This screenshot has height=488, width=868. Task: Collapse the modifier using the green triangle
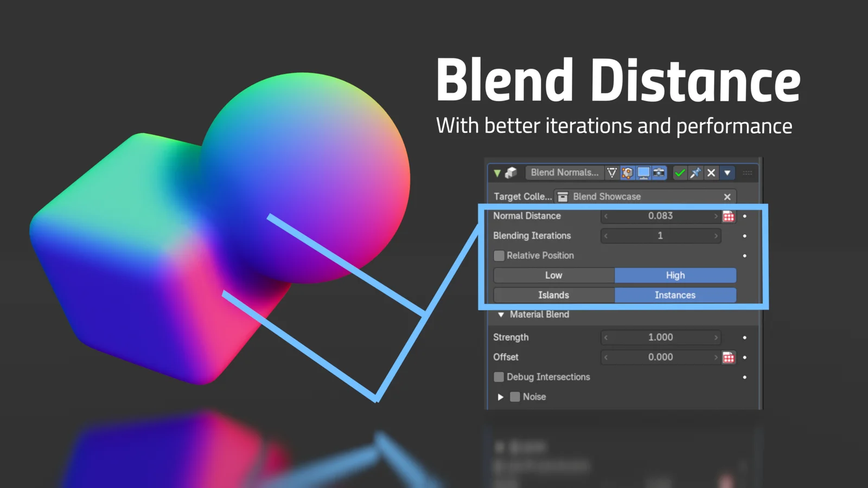498,172
